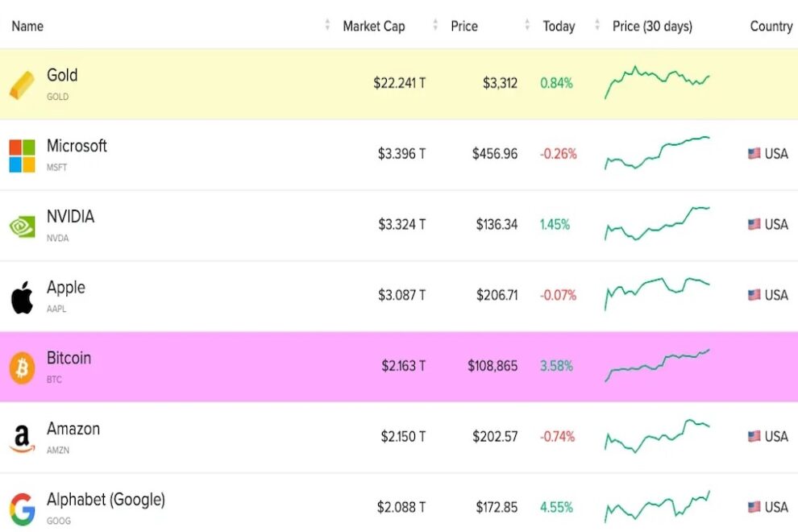The image size is (798, 532).
Task: Open the Alphabet (Google) company link
Action: (106, 500)
